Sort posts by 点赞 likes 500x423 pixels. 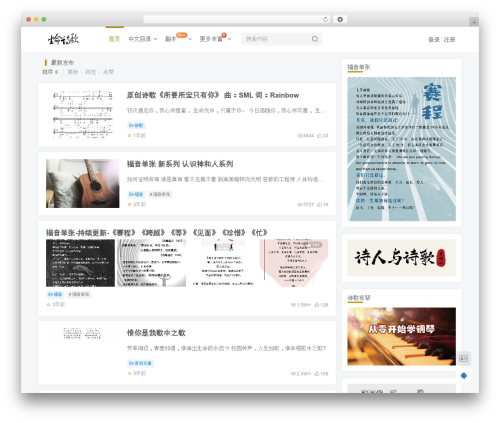(108, 72)
